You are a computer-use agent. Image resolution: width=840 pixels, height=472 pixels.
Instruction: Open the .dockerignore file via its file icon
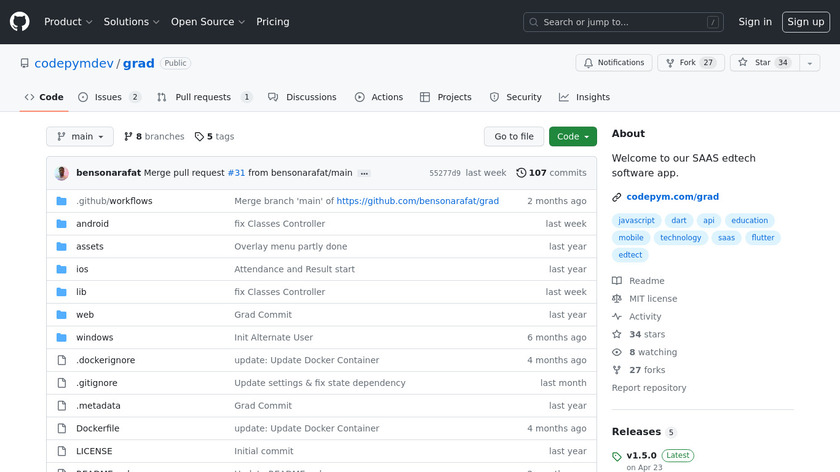[x=62, y=360]
